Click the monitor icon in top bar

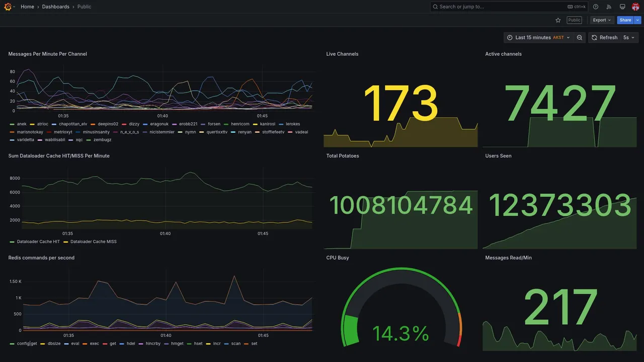[x=622, y=7]
